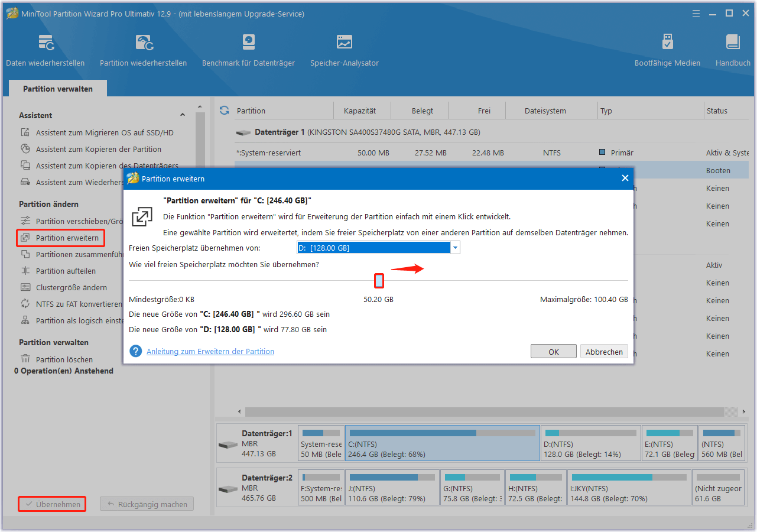Click left arrow of horizontal scrollbar
Screen dimensions: 757x532
click(x=239, y=412)
